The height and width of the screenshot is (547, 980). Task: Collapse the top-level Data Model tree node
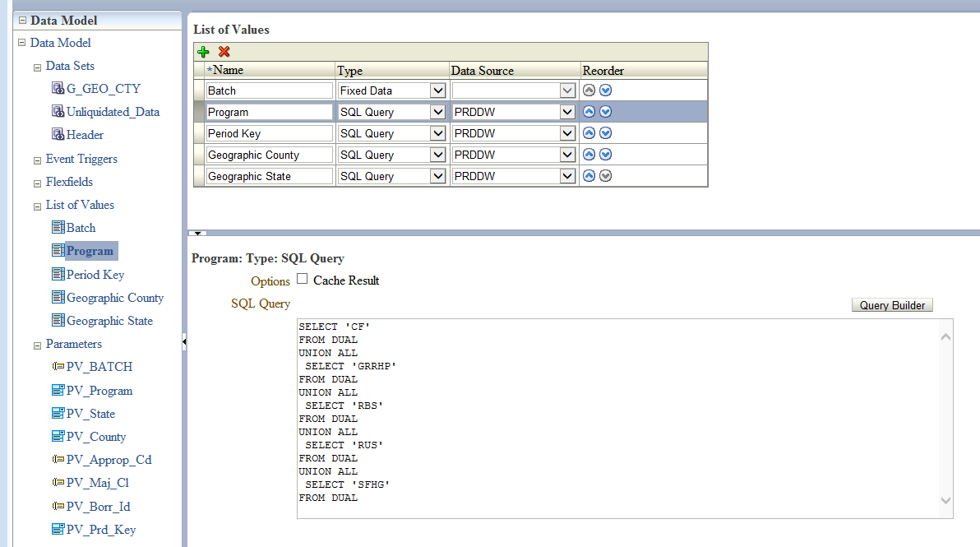(x=22, y=43)
